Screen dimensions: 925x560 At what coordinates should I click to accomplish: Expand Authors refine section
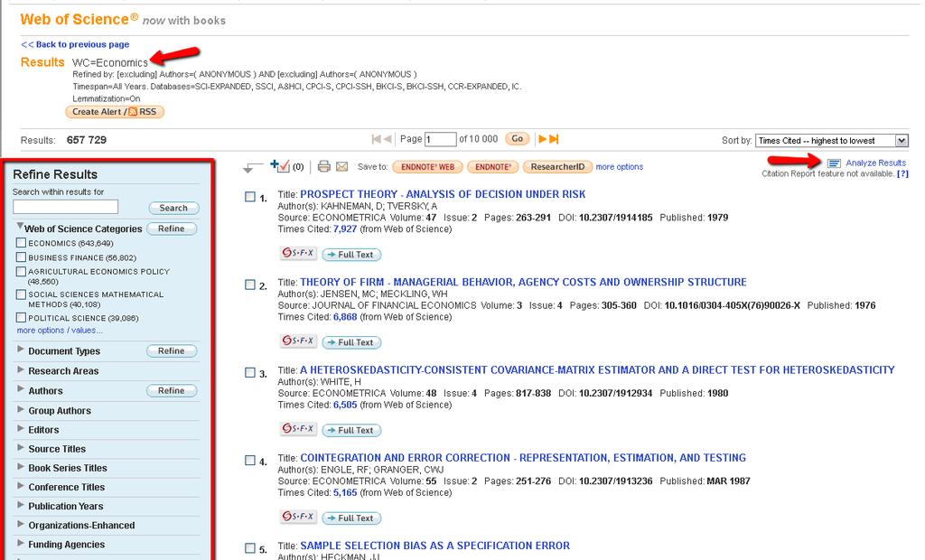tap(21, 389)
